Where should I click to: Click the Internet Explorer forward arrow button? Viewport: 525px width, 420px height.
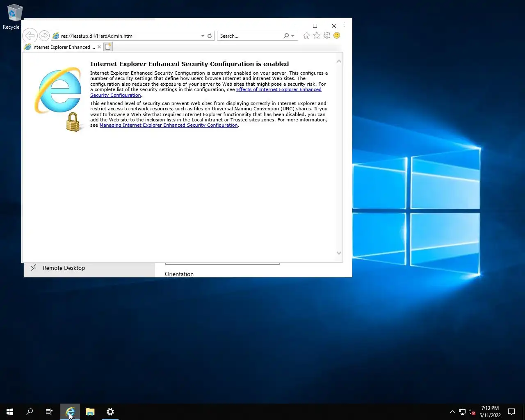[x=44, y=36]
